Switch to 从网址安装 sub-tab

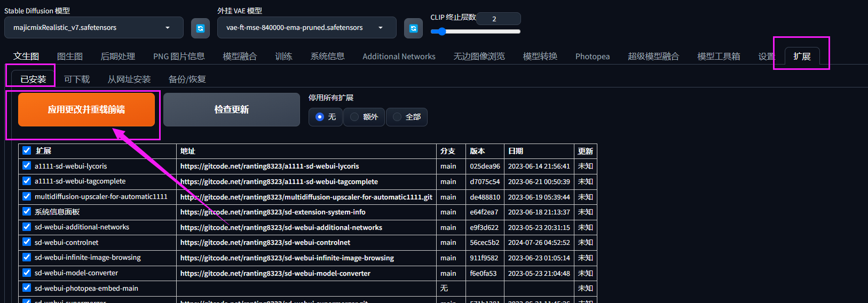point(129,79)
